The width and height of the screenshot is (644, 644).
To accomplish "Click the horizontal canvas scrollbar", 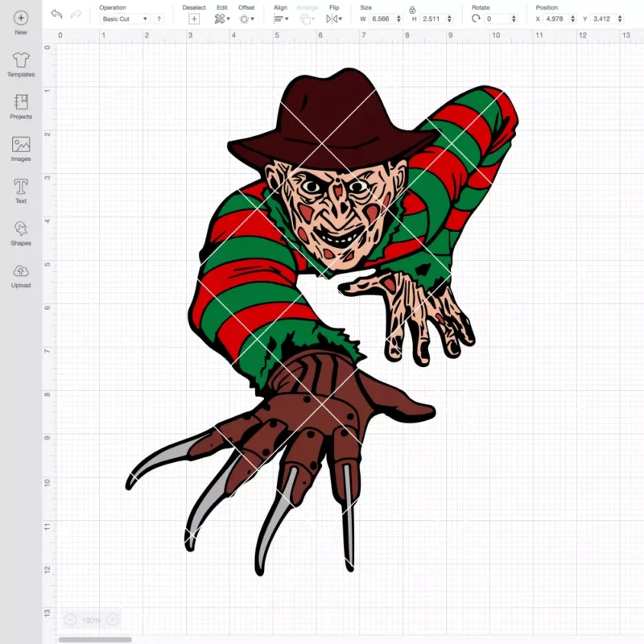I will coord(95,639).
